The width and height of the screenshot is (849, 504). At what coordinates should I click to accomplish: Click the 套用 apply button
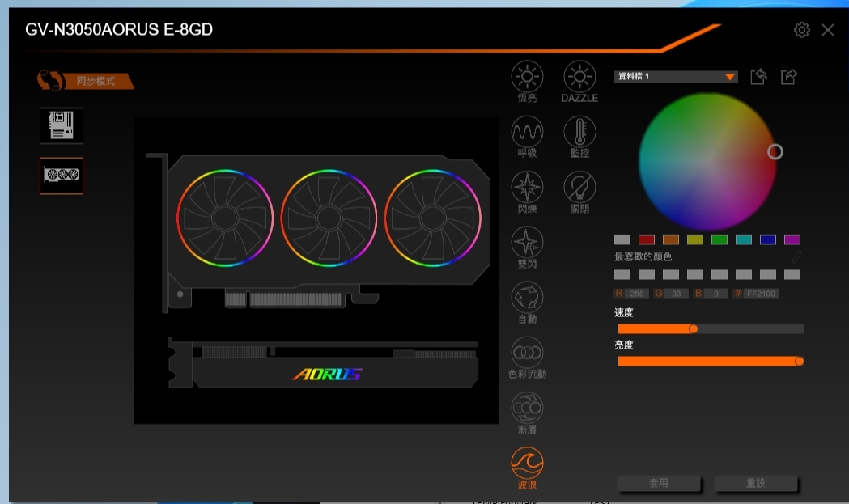point(659,483)
